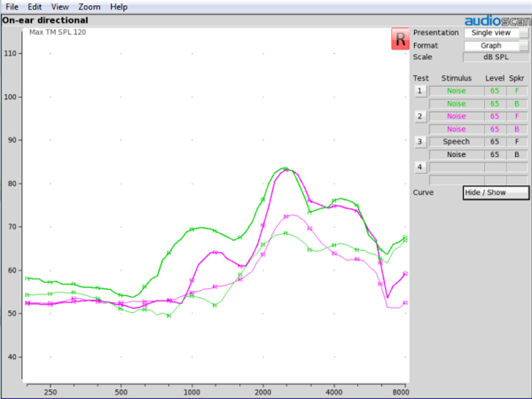Select test button 4
Viewport: 532px width, 399px height.
[x=420, y=167]
